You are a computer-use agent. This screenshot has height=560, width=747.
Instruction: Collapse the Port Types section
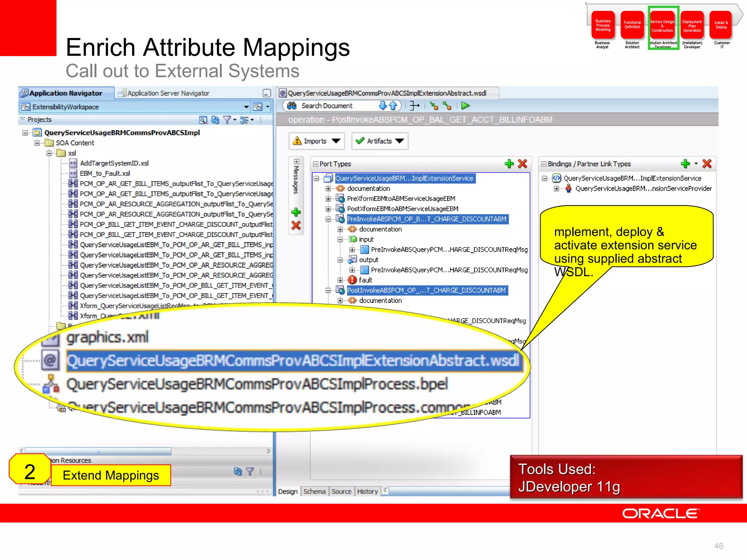(316, 164)
